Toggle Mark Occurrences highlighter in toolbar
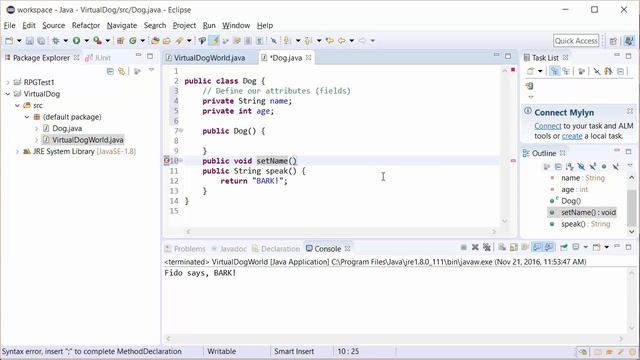Image resolution: width=640 pixels, height=360 pixels. (214, 40)
